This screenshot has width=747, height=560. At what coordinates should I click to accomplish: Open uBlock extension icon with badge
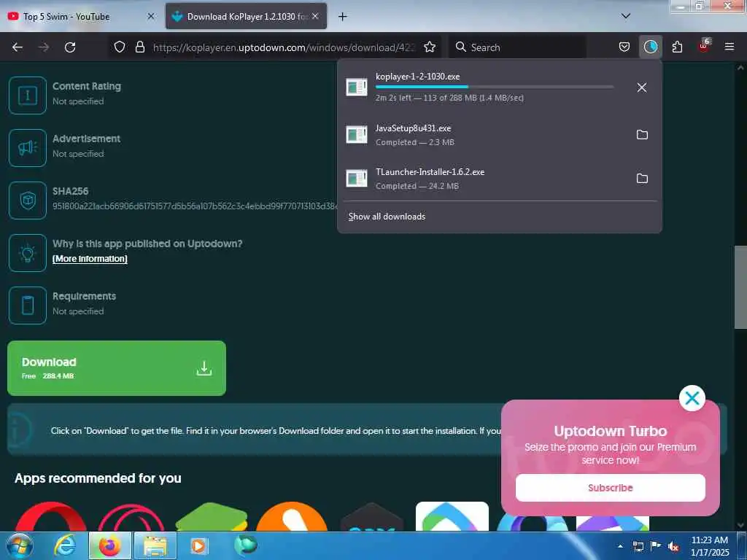[704, 46]
